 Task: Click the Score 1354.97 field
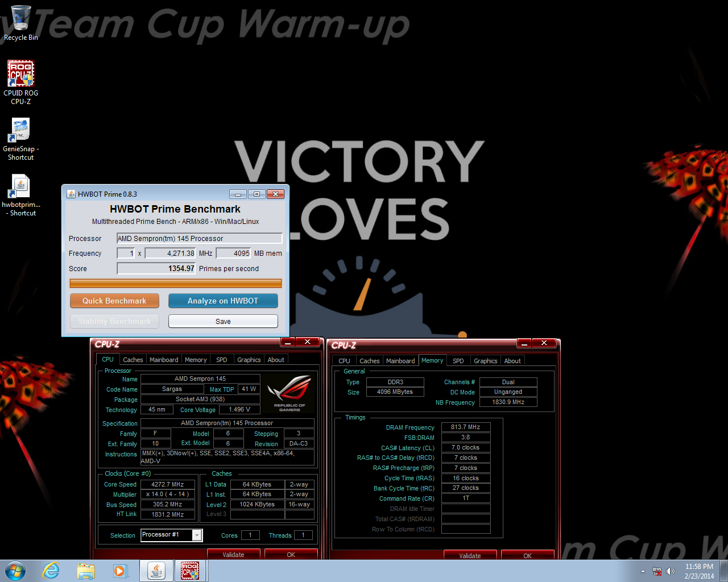click(156, 268)
